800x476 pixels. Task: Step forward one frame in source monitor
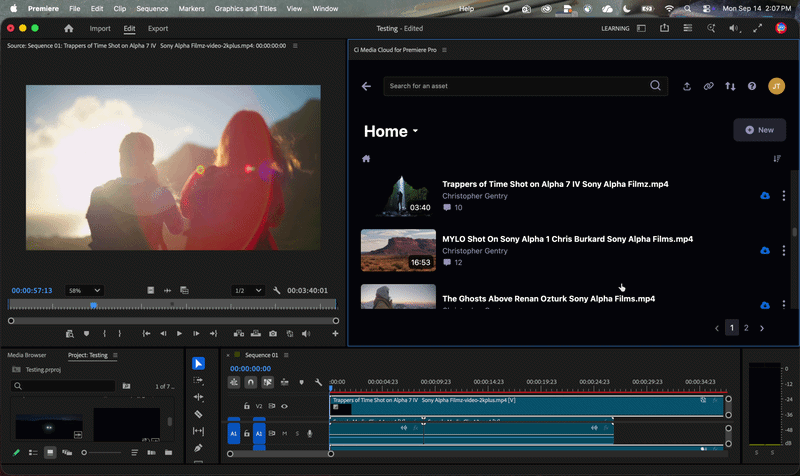[x=196, y=334]
